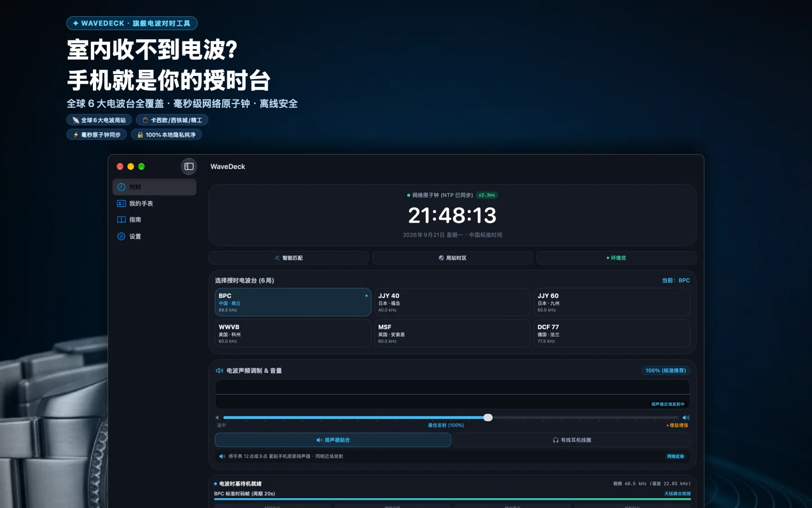Click the 毫秒原子钟同步 feature tag
The image size is (812, 508).
coord(97,135)
